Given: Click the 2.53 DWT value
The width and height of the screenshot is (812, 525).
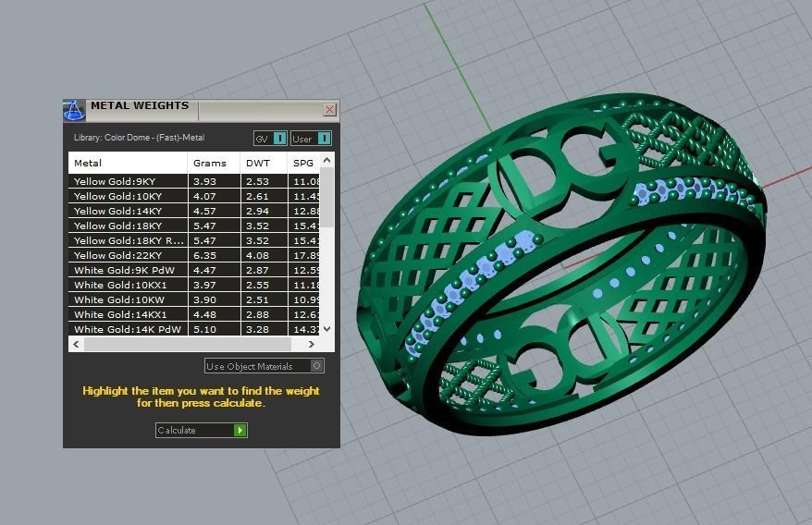Looking at the screenshot, I should [257, 182].
